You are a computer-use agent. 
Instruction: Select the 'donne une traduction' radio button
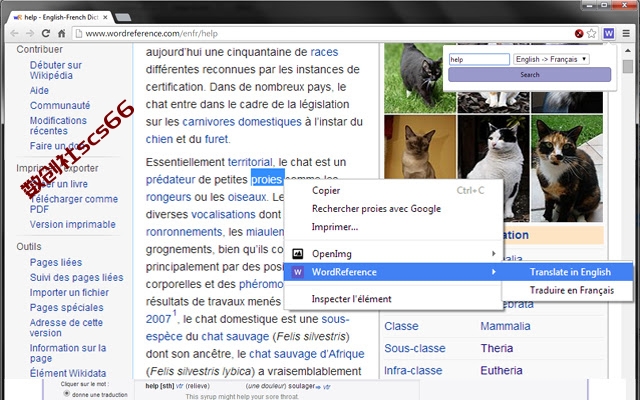(67, 393)
